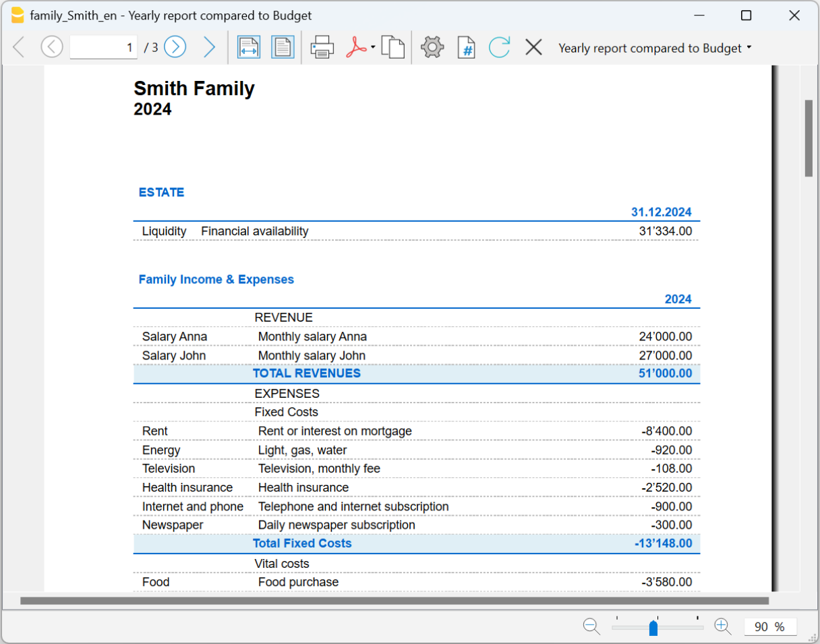820x644 pixels.
Task: Close the report preview via X icon
Action: tap(533, 47)
